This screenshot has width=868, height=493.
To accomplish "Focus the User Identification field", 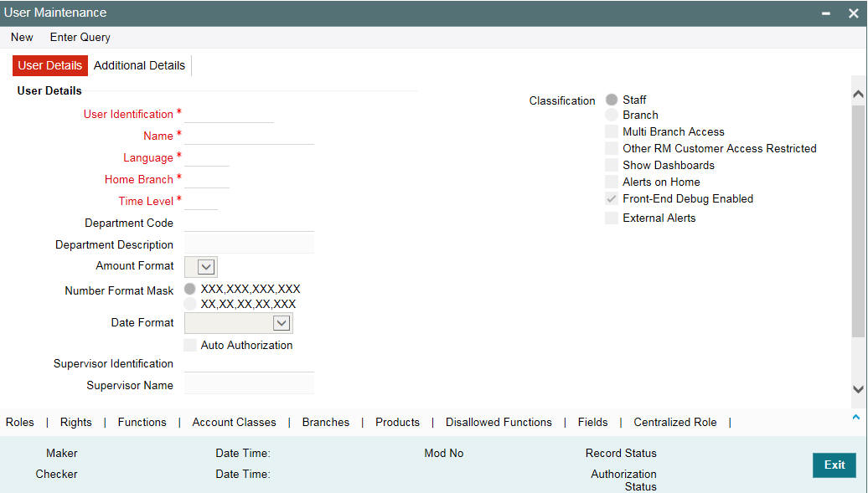I will point(230,114).
